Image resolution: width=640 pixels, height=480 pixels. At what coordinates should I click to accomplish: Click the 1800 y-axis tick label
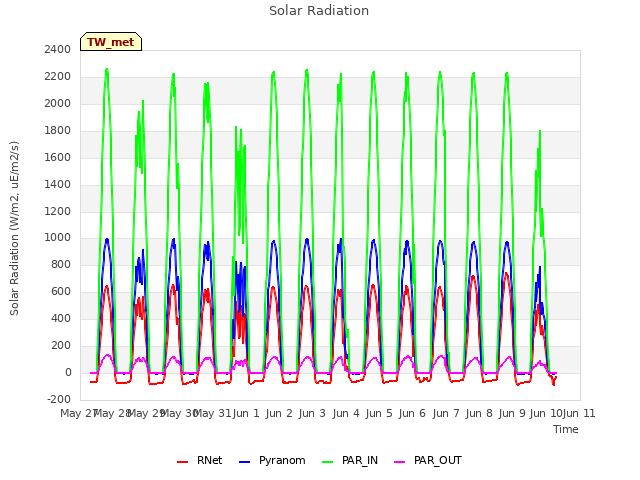point(58,131)
